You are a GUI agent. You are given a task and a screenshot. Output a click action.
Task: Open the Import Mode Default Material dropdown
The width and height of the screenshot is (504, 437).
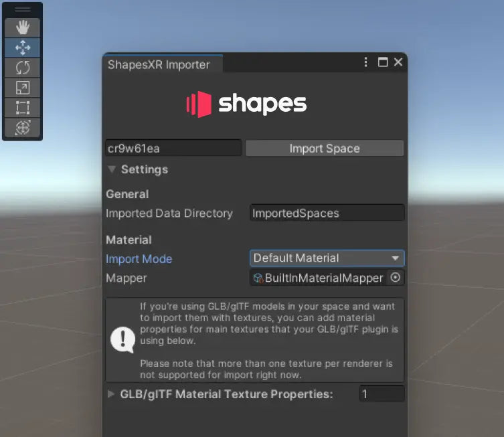pyautogui.click(x=327, y=258)
